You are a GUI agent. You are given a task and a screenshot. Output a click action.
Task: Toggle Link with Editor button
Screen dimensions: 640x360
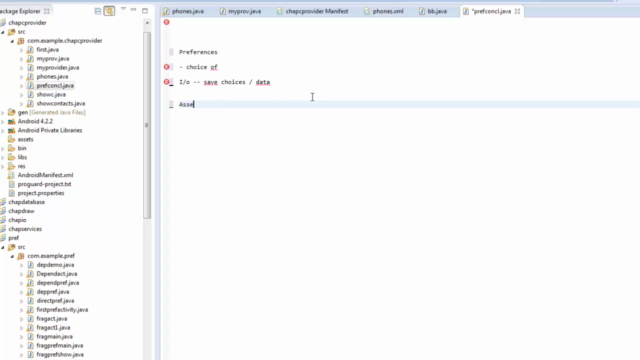pyautogui.click(x=109, y=11)
